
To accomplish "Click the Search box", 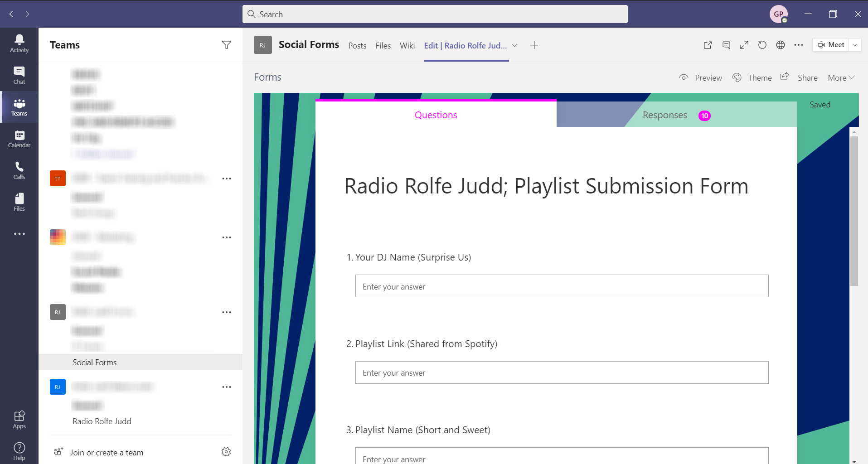I will (435, 14).
